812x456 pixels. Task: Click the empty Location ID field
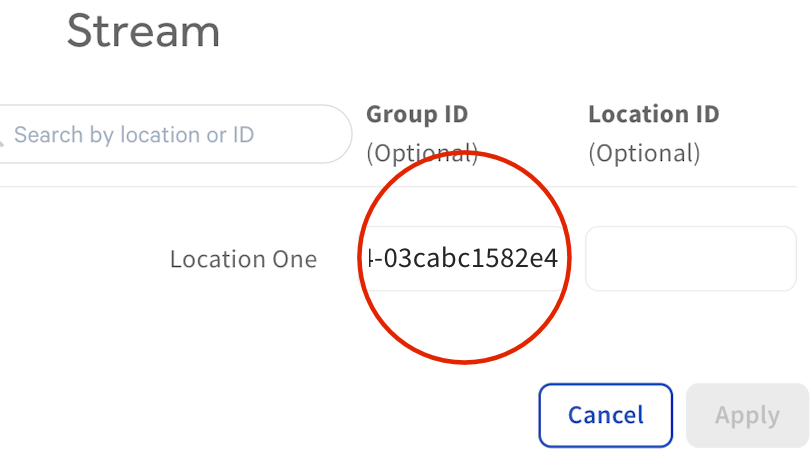click(x=690, y=259)
